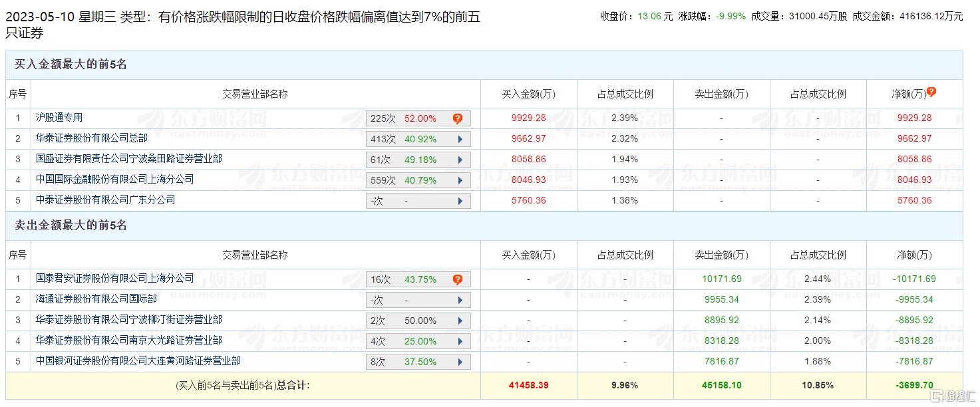
Task: Expand arrow for 中国银河证券大连黄河路 stats
Action: tap(460, 362)
